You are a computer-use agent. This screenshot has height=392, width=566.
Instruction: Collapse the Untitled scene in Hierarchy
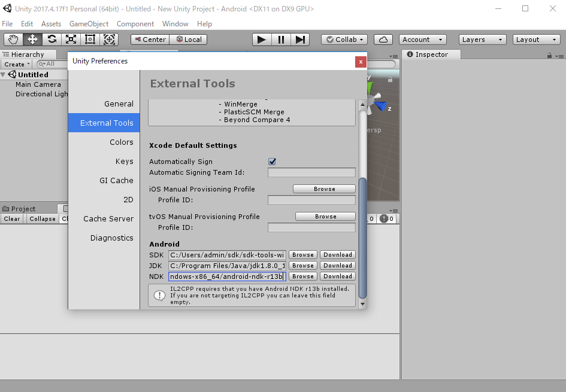(x=3, y=75)
